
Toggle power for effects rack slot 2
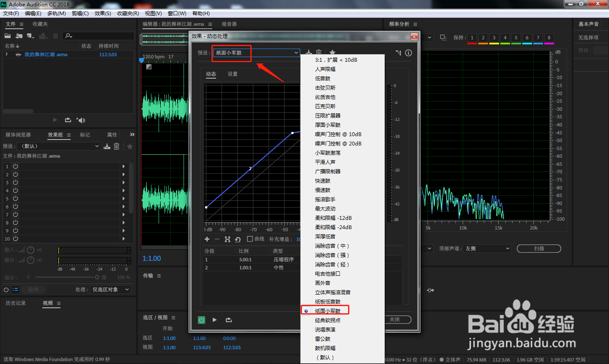click(x=16, y=174)
